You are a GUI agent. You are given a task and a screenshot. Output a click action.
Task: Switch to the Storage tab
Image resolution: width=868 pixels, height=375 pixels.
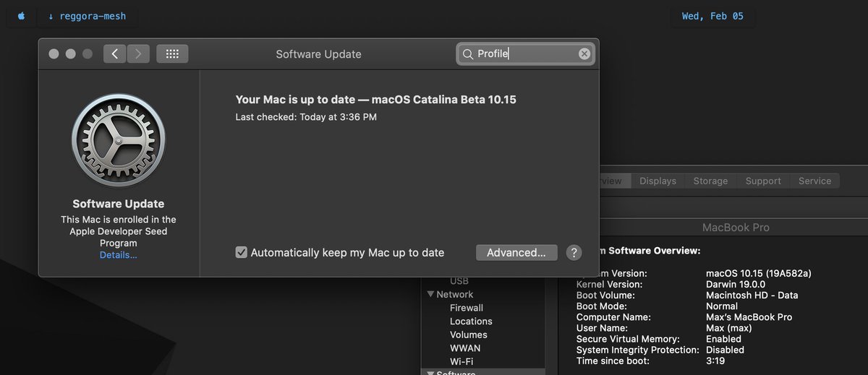[710, 181]
